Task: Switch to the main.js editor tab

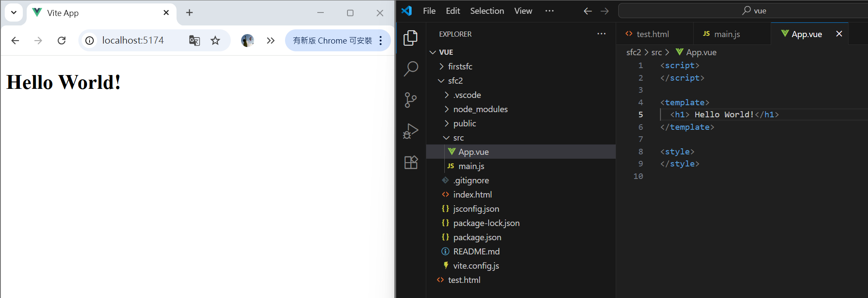Action: pos(726,34)
